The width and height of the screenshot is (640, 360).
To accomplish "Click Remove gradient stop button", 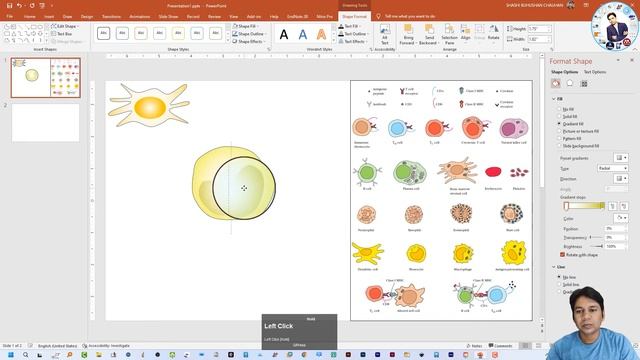I will coord(624,206).
